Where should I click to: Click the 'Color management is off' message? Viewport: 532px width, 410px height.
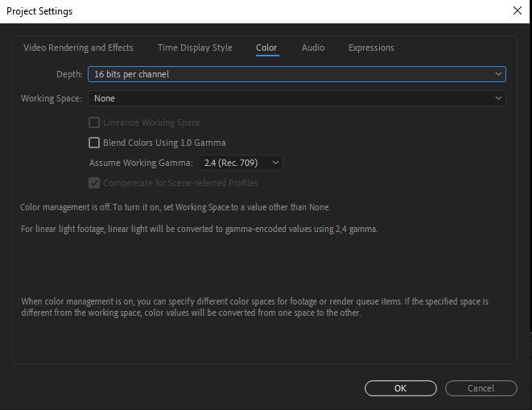point(175,207)
